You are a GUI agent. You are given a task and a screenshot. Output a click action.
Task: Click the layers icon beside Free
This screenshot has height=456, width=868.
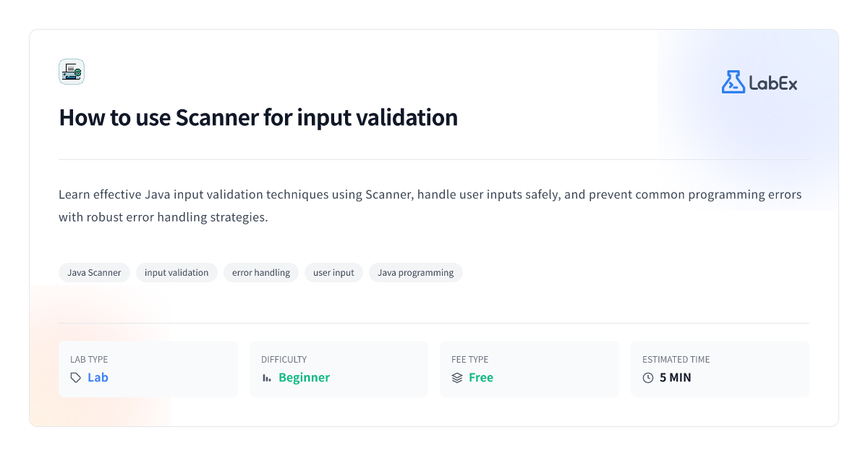[x=457, y=378]
